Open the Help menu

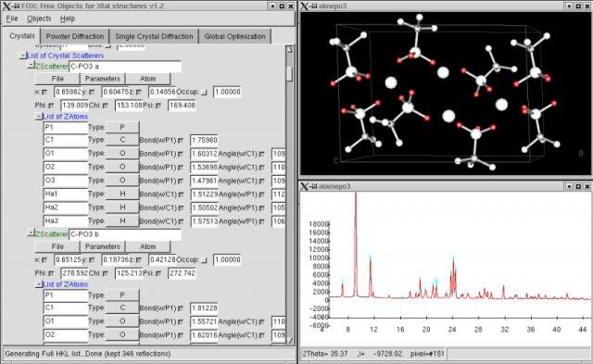click(x=68, y=19)
